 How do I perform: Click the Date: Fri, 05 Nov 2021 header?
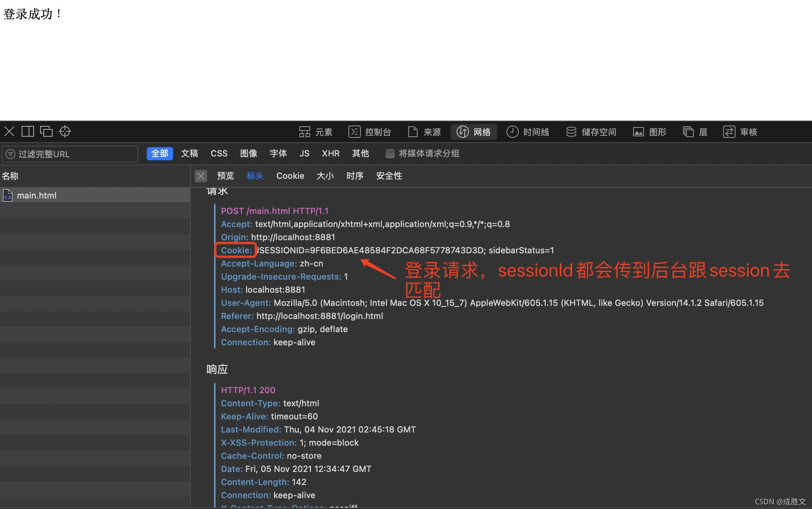(296, 469)
